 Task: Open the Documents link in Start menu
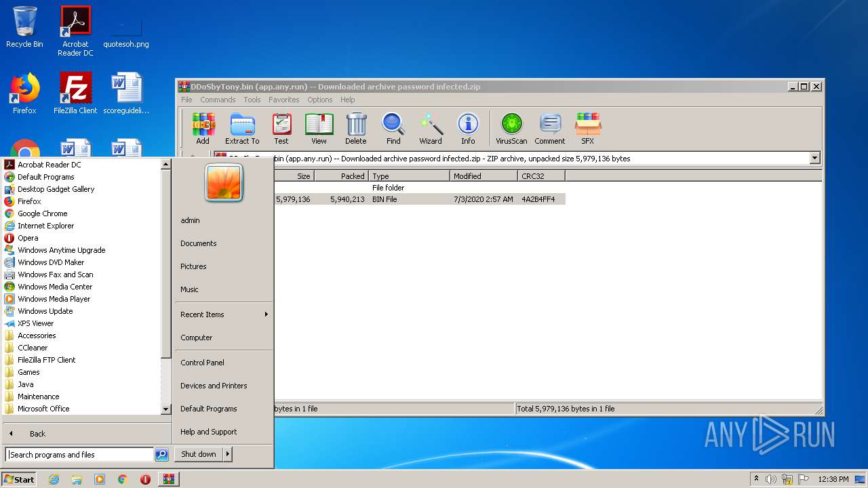[x=198, y=243]
